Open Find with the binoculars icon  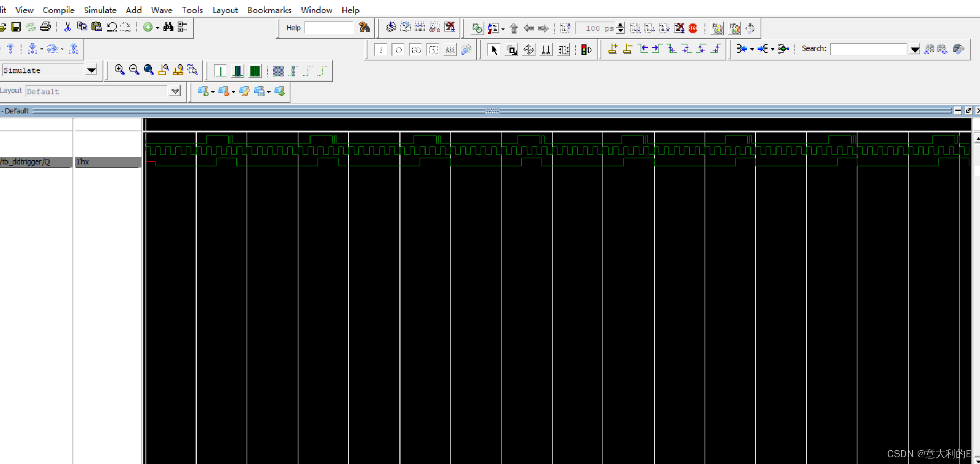[x=168, y=27]
